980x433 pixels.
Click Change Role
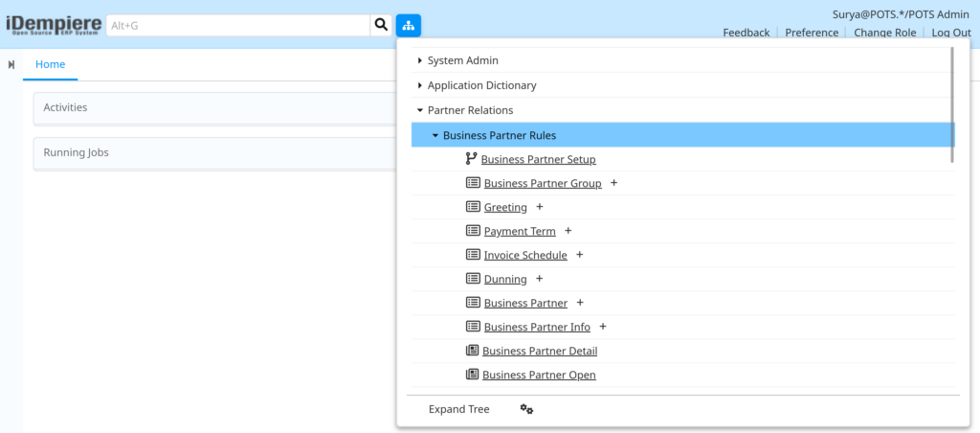click(x=885, y=33)
